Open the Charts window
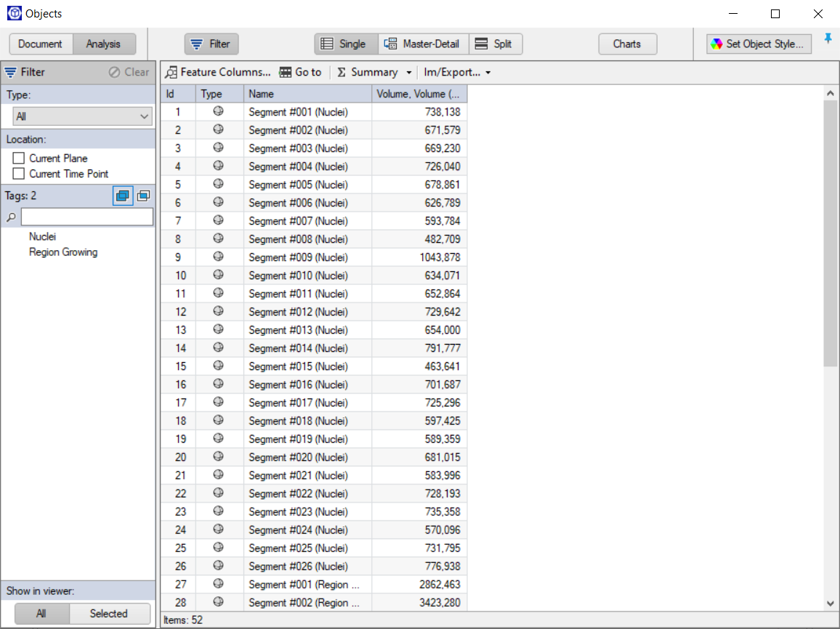 pos(627,44)
